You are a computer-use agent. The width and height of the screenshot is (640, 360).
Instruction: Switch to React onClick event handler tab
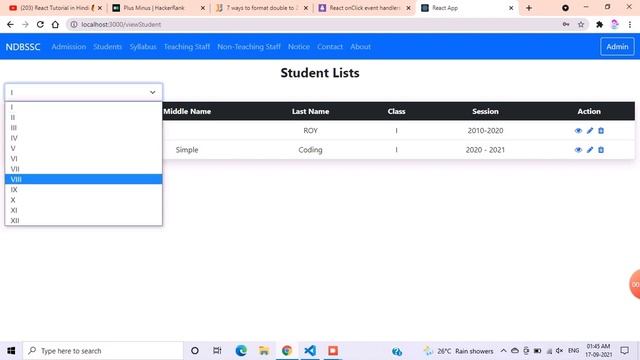tap(364, 8)
